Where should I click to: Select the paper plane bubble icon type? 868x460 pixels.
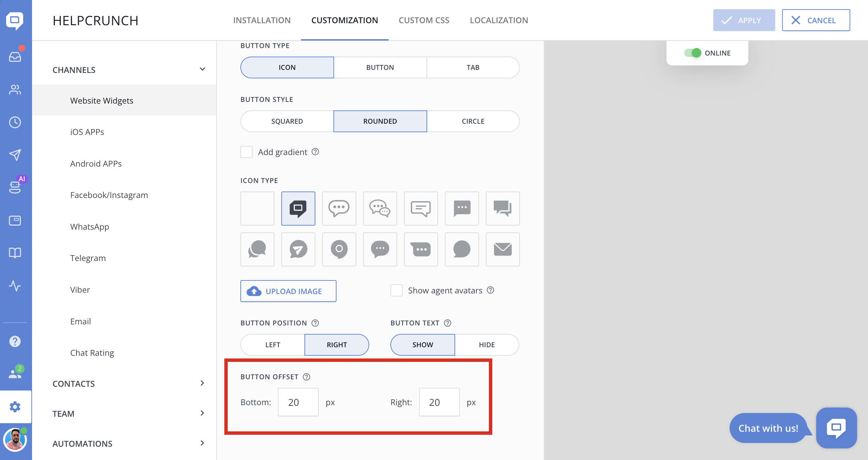tap(298, 249)
